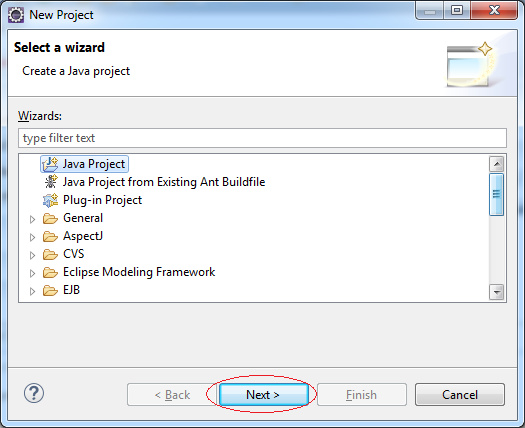
Task: Select Java Project from Existing Ant Buildfile
Action: coord(164,182)
